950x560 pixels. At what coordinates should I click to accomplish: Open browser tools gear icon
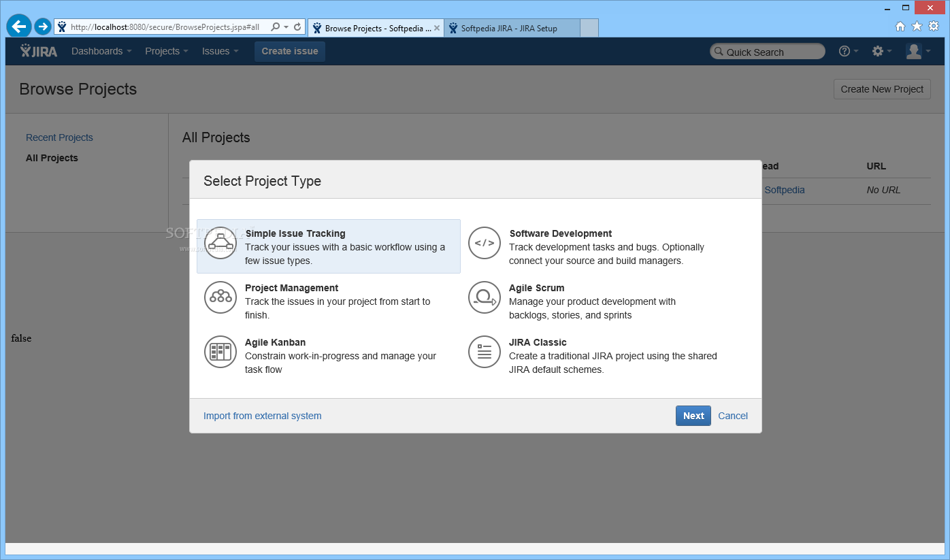[934, 27]
